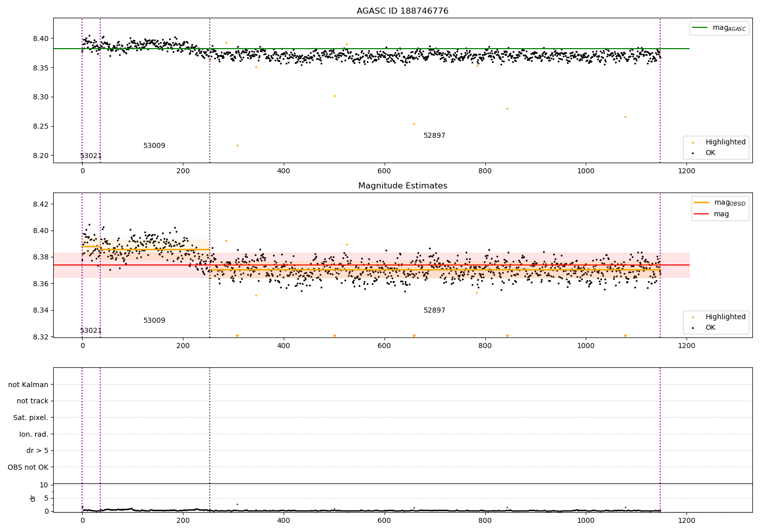This screenshot has width=760, height=532.
Task: Click the orange outlier near 8.28 in top plot
Action: [507, 109]
